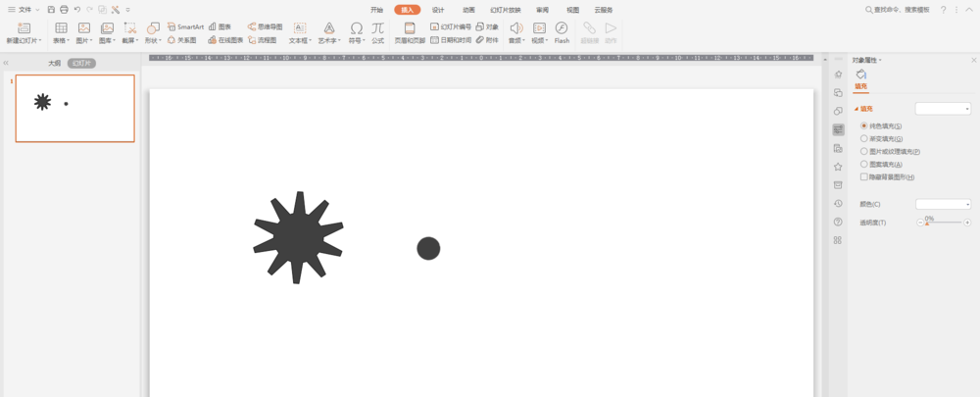Click the 附件 attachment button
The width and height of the screenshot is (980, 397).
point(487,40)
